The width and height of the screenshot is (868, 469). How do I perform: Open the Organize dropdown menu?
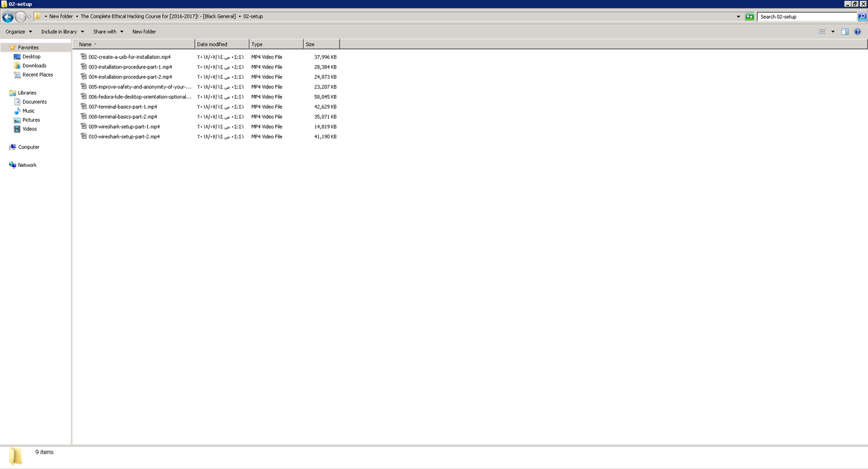[x=18, y=32]
